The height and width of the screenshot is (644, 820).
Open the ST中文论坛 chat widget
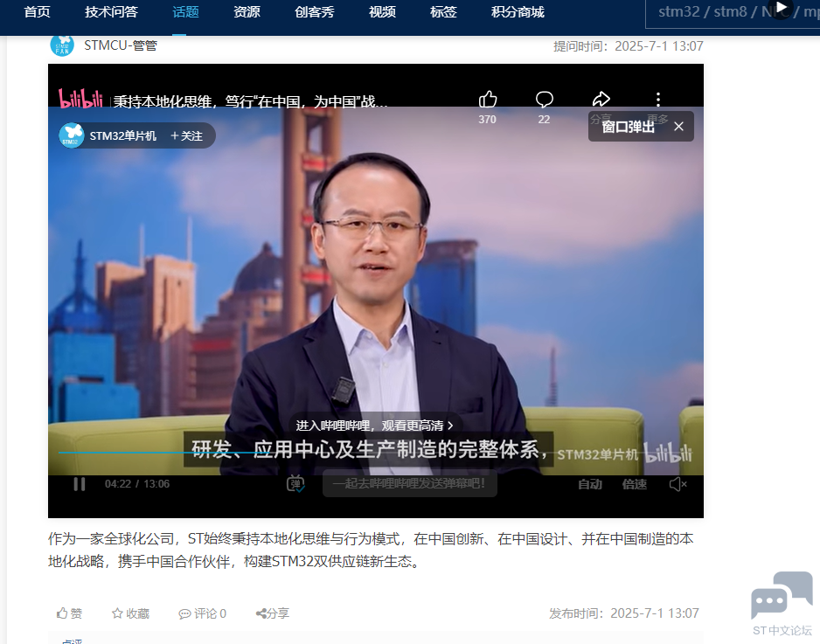(782, 603)
